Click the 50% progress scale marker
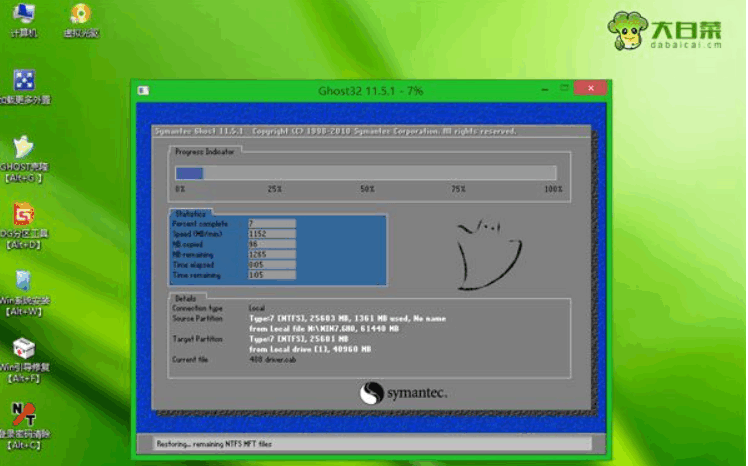The height and width of the screenshot is (466, 748). [x=367, y=189]
